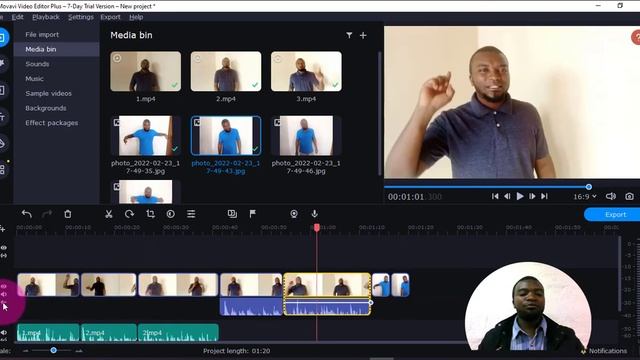Add media with plus icon
Screen dimensions: 640x360
click(x=363, y=36)
